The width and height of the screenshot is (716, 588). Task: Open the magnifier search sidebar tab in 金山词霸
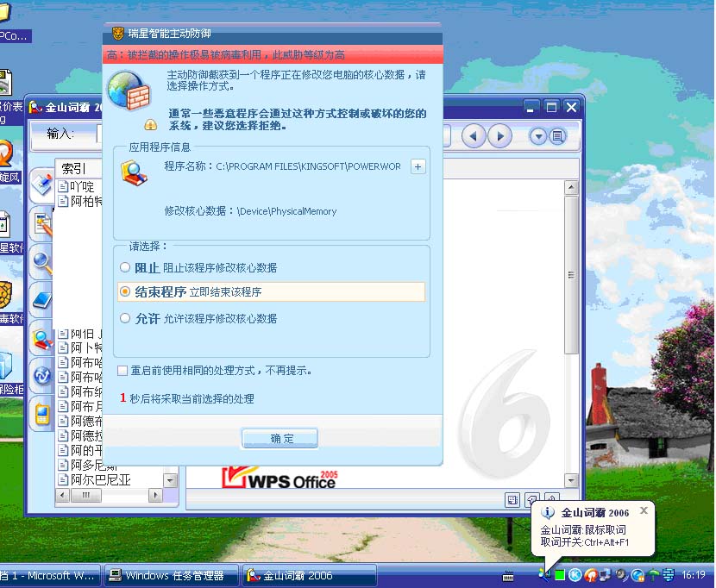tap(42, 262)
